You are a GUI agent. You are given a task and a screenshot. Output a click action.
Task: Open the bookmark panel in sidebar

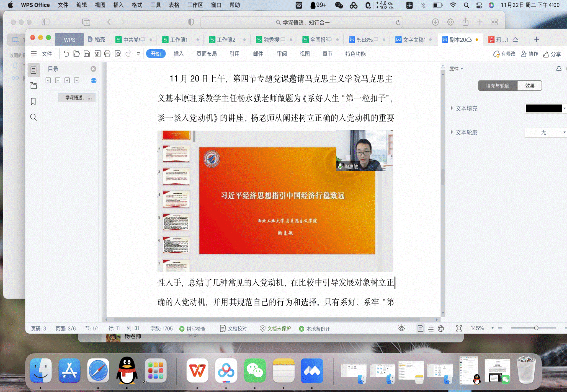(x=33, y=102)
